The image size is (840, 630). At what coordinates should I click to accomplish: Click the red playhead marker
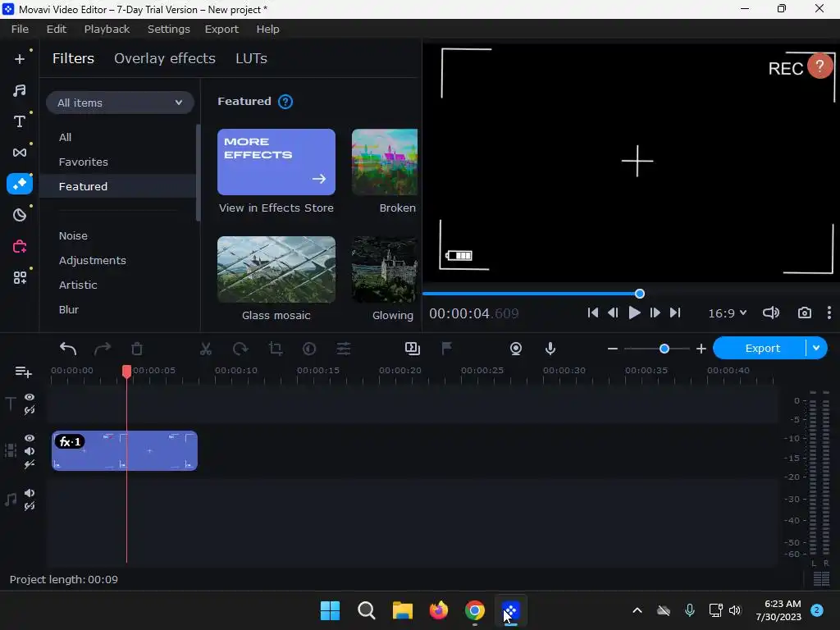tap(126, 372)
